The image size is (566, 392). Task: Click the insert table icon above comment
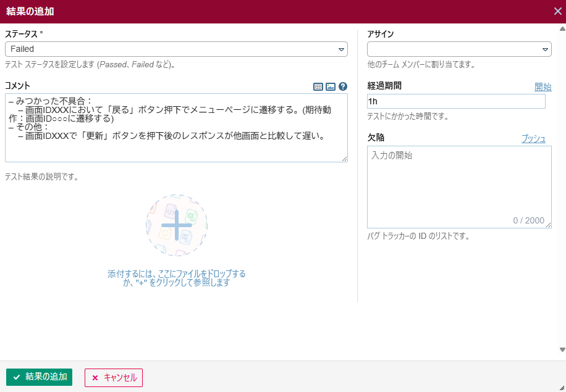tap(318, 87)
